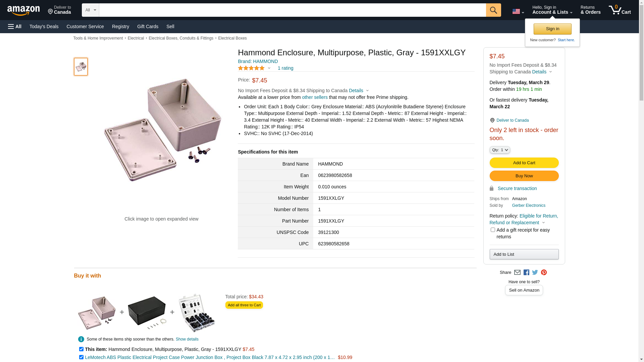Share product via email envelope icon
The image size is (644, 362).
click(x=517, y=273)
